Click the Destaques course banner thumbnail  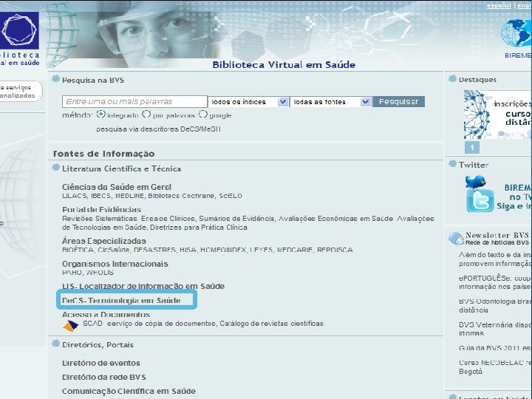pyautogui.click(x=498, y=115)
